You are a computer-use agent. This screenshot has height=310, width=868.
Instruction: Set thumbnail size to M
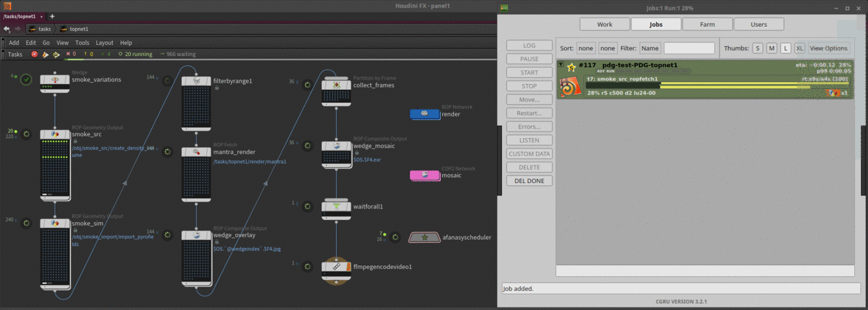click(771, 48)
